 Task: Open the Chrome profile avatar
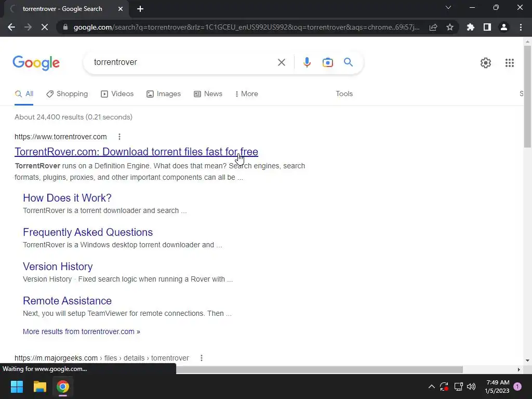[504, 27]
